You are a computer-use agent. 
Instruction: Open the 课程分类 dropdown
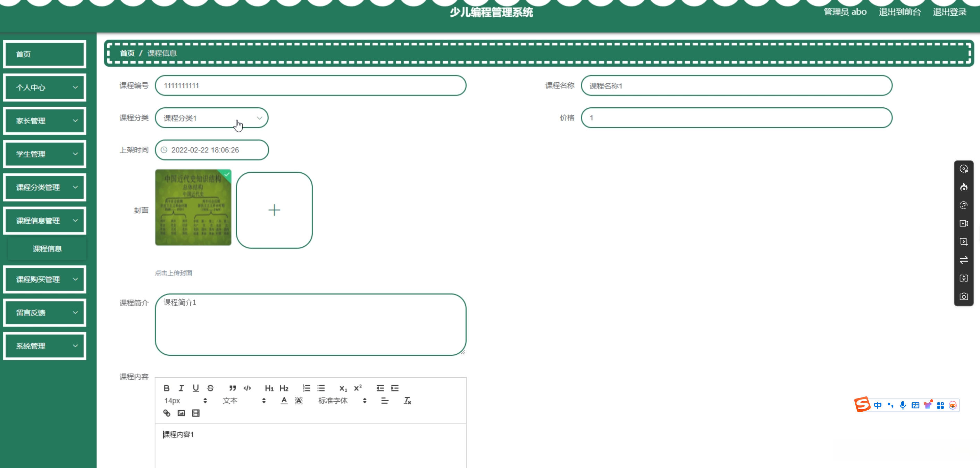click(x=211, y=118)
